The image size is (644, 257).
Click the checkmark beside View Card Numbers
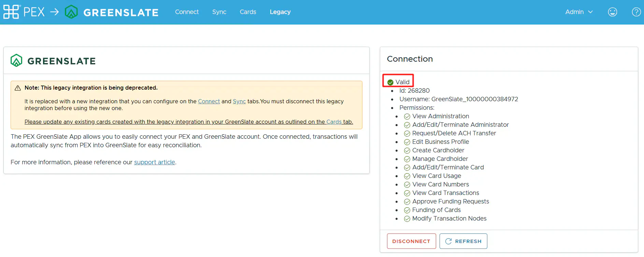[x=407, y=185]
